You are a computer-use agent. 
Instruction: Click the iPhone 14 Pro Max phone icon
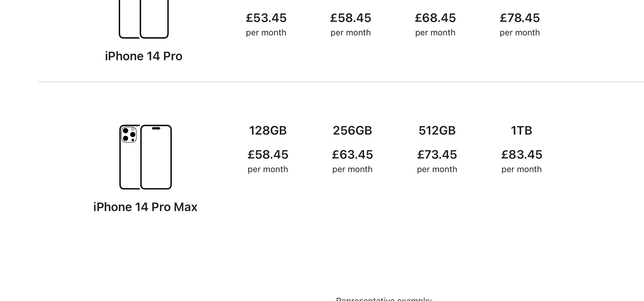(x=146, y=157)
